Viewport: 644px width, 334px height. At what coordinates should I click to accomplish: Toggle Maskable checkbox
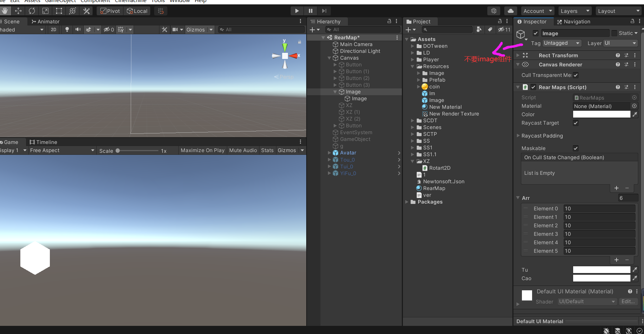tap(576, 148)
